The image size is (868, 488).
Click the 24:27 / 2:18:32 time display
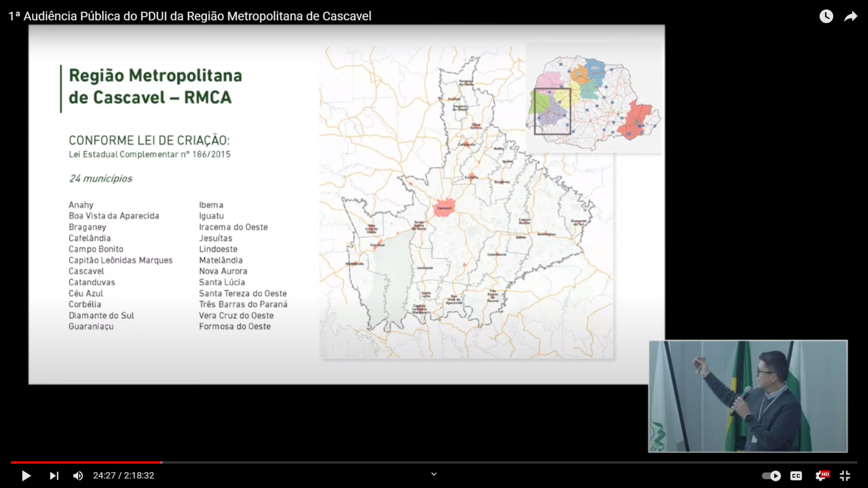tap(124, 476)
